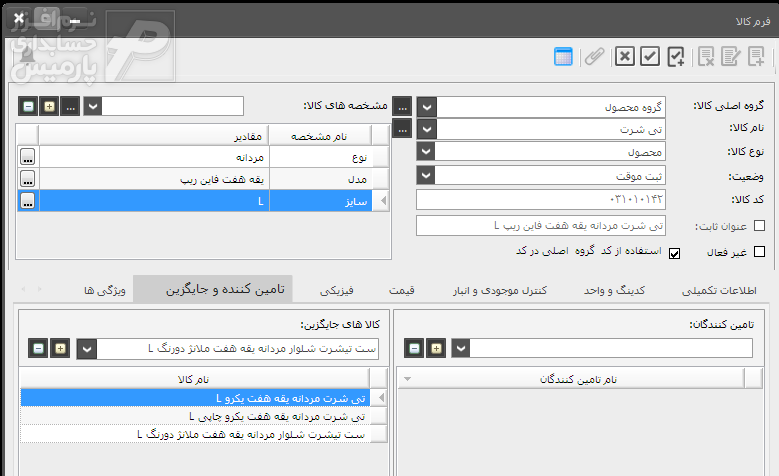779x476 pixels.
Task: Select row تی شرت مردانه یقه هفت یکرو L
Action: (x=195, y=398)
